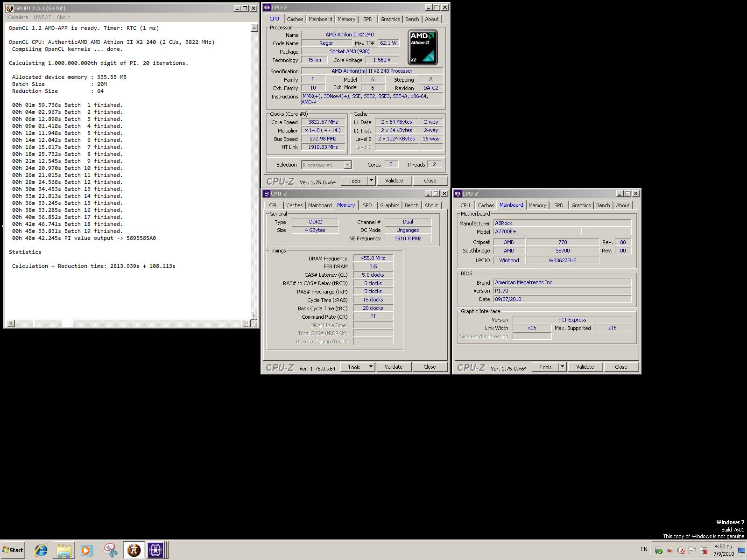The height and width of the screenshot is (560, 747).
Task: Launch Windows Media Player from taskbar
Action: pyautogui.click(x=86, y=550)
